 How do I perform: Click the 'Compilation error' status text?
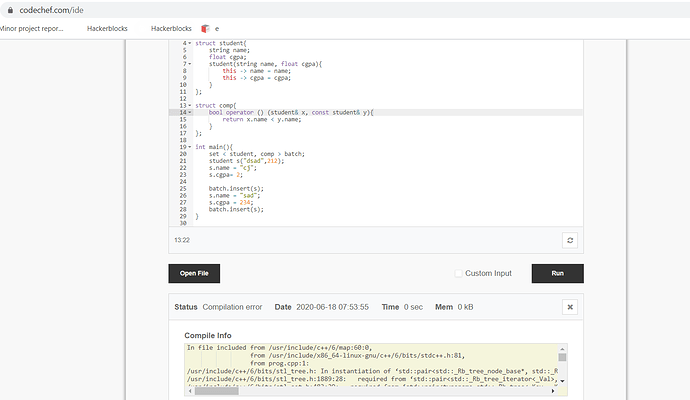point(232,307)
